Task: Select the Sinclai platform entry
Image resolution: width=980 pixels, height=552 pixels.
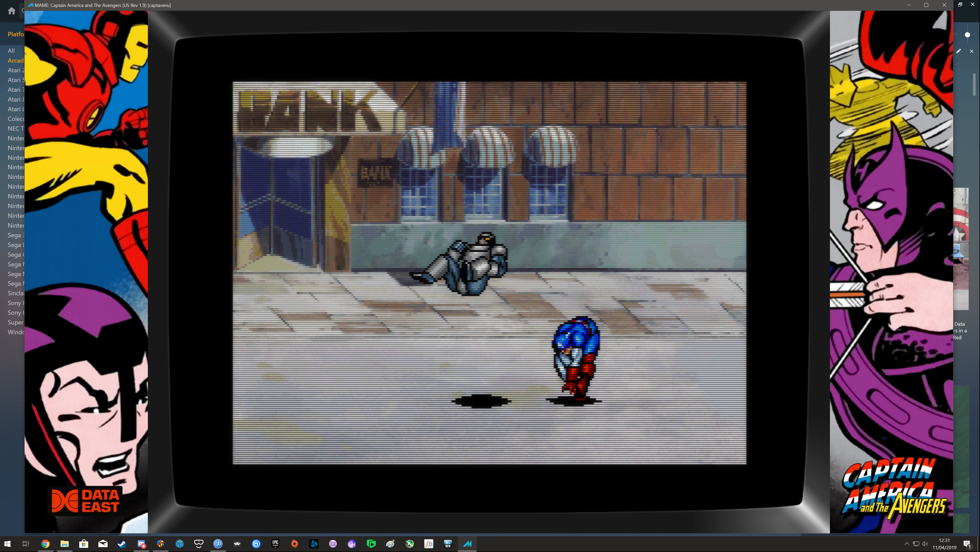Action: point(16,293)
